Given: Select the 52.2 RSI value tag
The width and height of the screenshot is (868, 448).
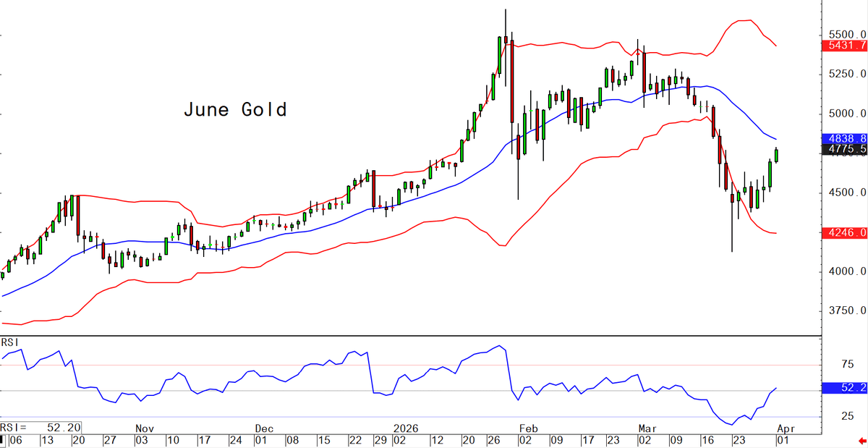Looking at the screenshot, I should click(x=845, y=389).
